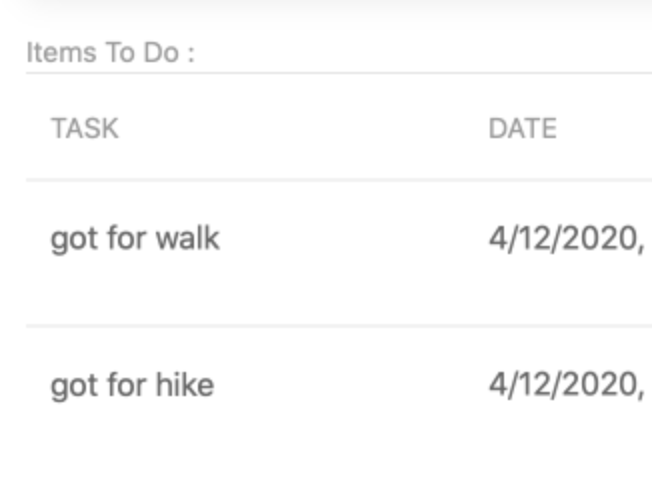Click the DATE column header
The image size is (652, 494).
[x=523, y=128]
